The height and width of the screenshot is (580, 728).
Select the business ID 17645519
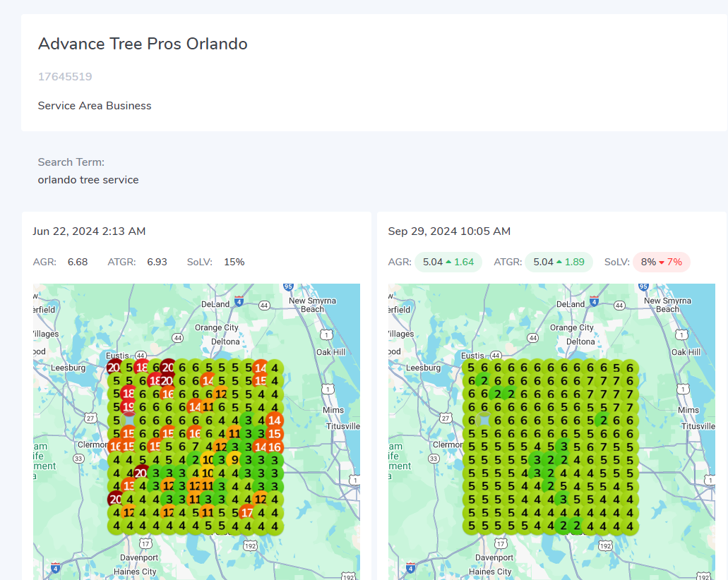[65, 77]
